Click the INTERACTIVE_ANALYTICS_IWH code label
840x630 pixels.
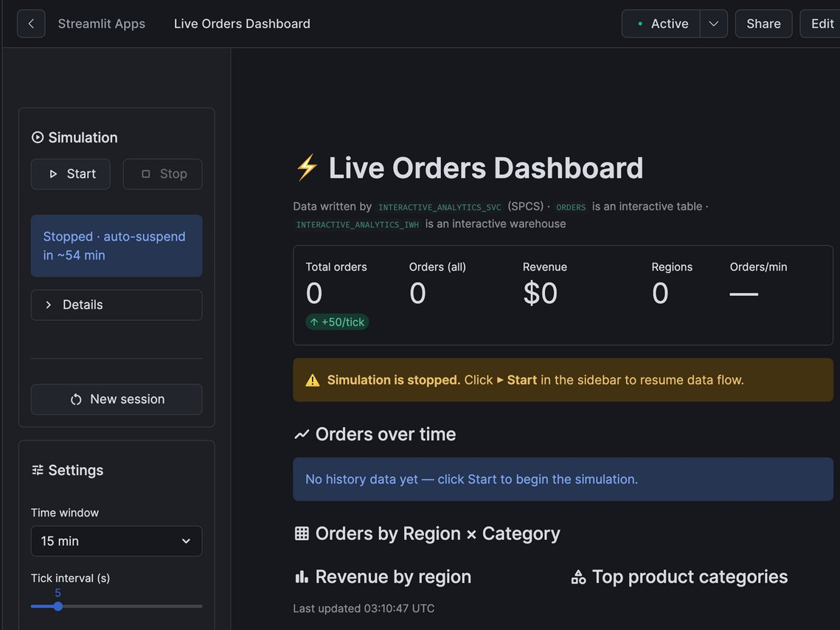tap(358, 224)
